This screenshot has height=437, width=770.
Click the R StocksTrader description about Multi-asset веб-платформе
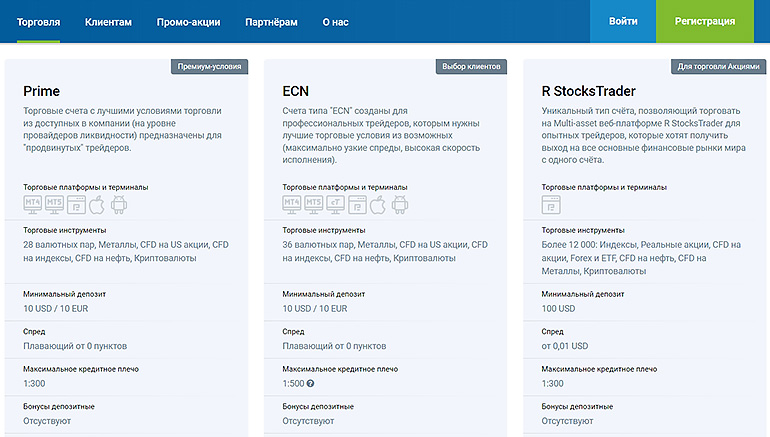[x=643, y=135]
